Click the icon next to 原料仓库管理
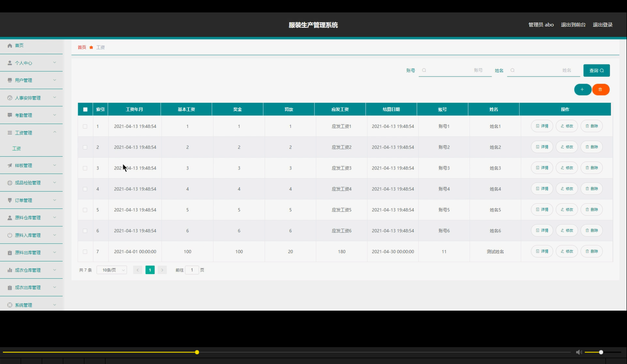Image resolution: width=627 pixels, height=364 pixels. coord(10,218)
